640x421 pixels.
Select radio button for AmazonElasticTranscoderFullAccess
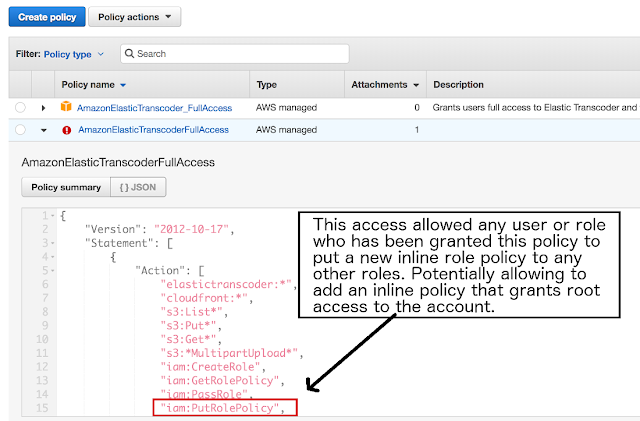[20, 130]
